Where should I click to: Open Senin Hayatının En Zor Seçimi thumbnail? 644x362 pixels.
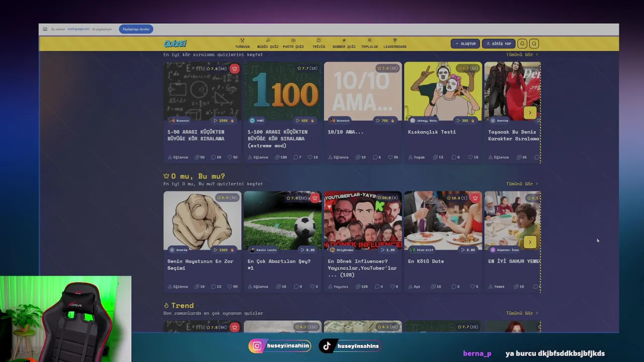pos(202,220)
